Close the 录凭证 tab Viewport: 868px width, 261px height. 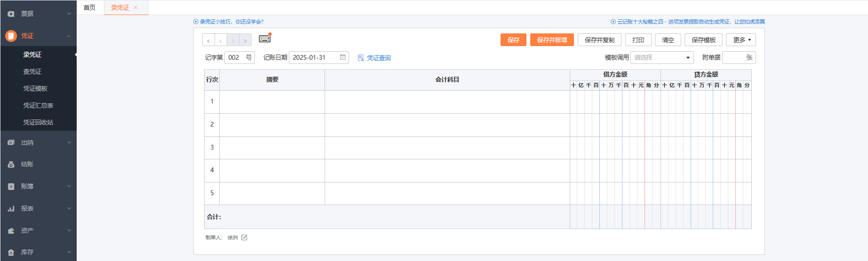click(x=136, y=8)
